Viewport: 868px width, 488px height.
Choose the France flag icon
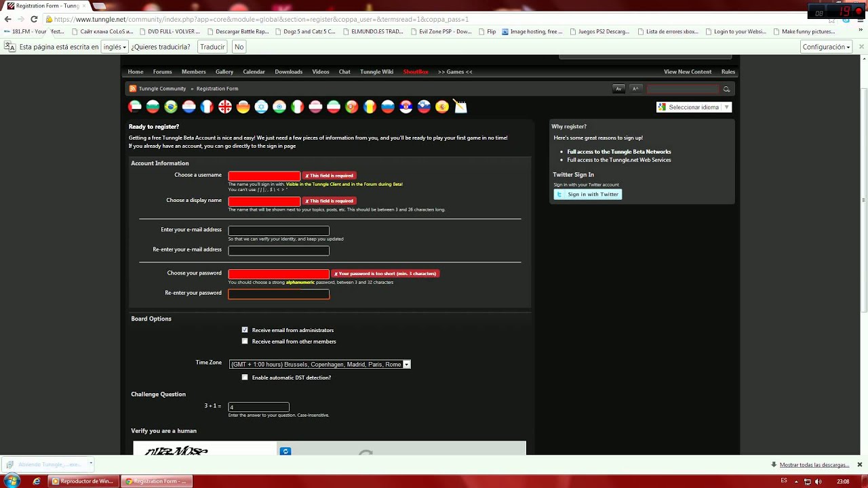pos(207,106)
